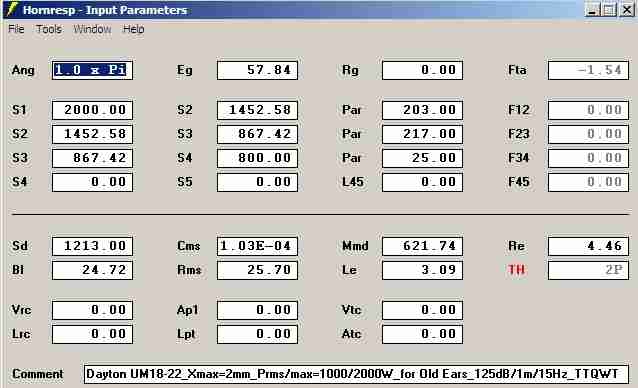This screenshot has height=388, width=638.
Task: Click the Comment box with Dayton UM18-22 text
Action: 356,374
